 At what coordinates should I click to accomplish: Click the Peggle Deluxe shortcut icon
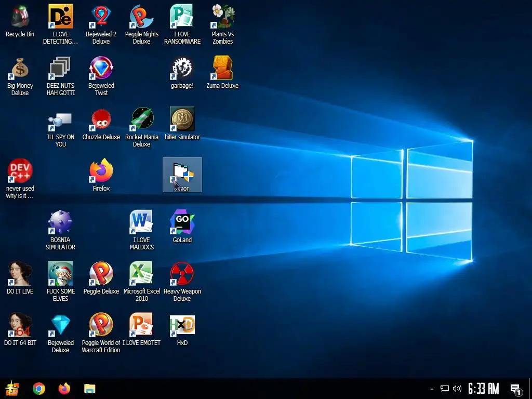[101, 273]
